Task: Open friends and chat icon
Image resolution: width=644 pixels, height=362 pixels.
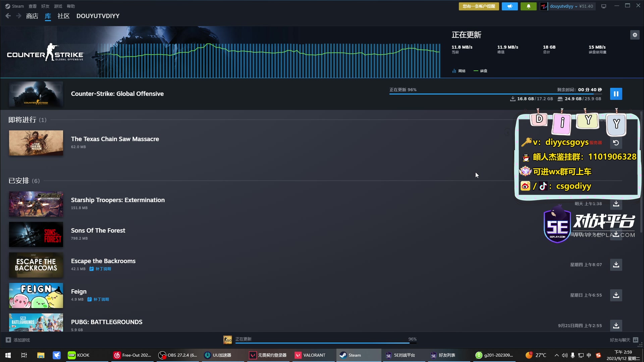Action: [635, 340]
